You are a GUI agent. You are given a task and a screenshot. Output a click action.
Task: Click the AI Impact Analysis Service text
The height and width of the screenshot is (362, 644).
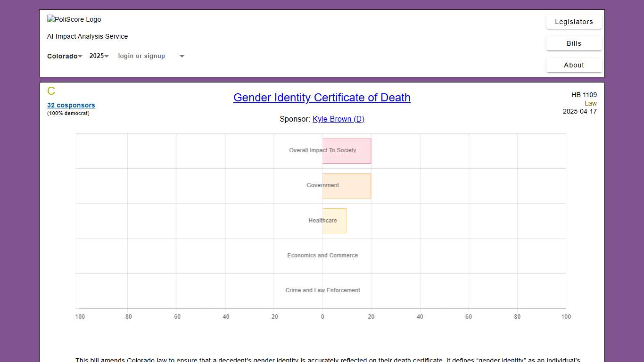click(x=87, y=36)
